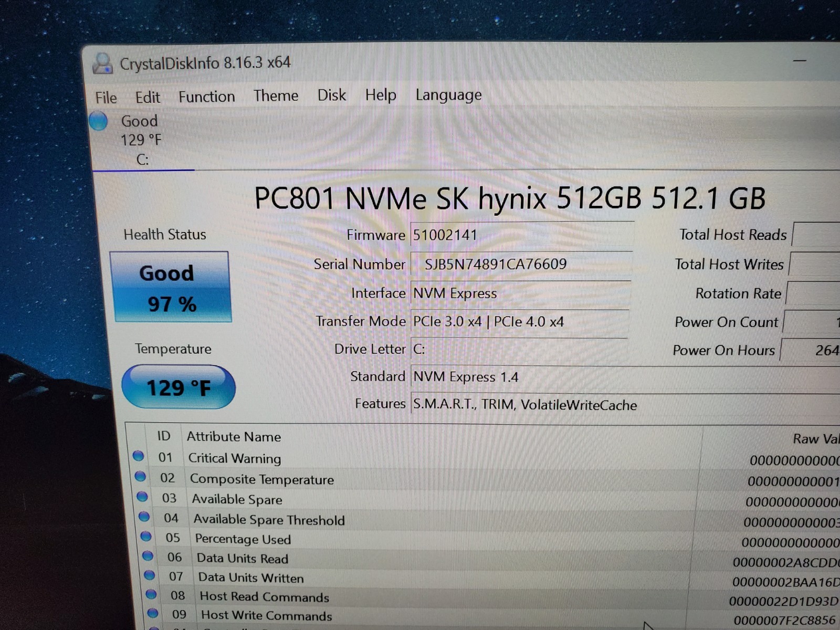Click the Drive Letter field C:
Screen dimensions: 840x630
518,349
